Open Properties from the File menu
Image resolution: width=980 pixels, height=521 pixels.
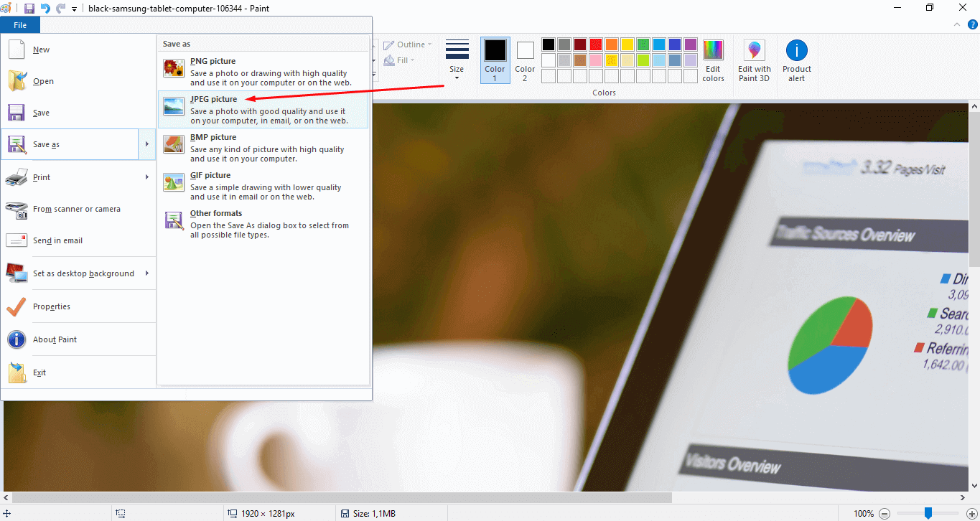78,306
